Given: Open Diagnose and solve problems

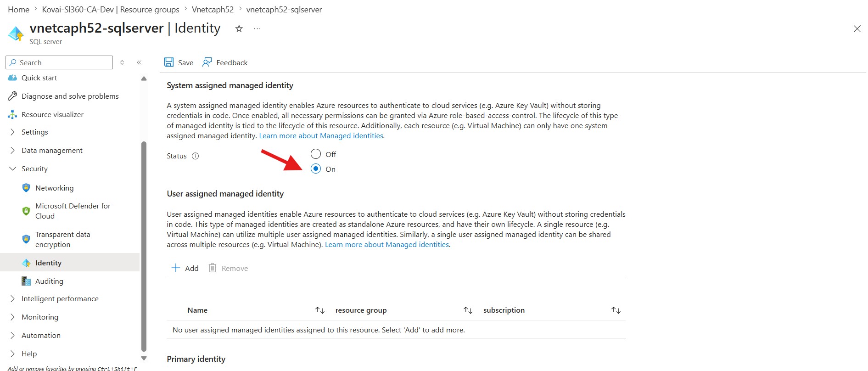Looking at the screenshot, I should [70, 96].
